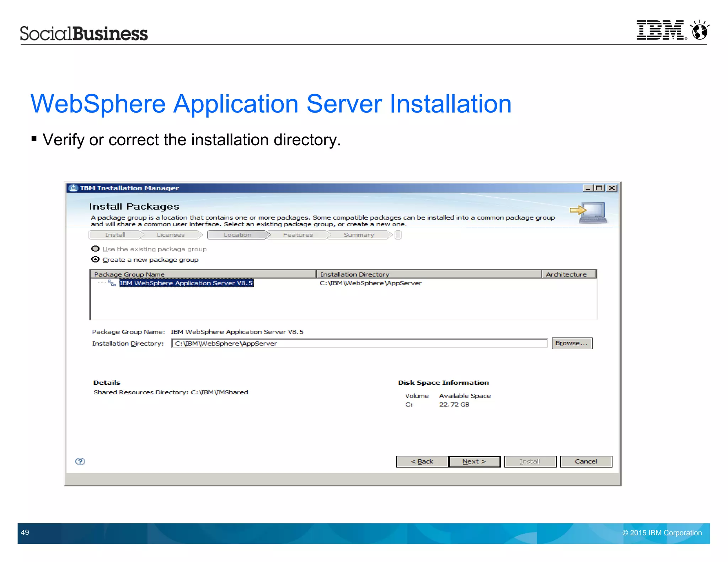Image resolution: width=728 pixels, height=562 pixels.
Task: Click the Back button
Action: [422, 461]
